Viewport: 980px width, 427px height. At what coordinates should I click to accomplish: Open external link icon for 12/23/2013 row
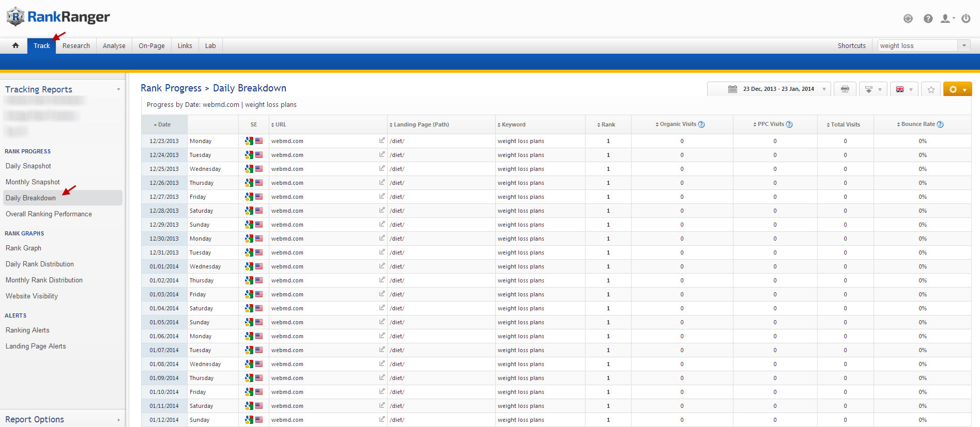point(381,140)
